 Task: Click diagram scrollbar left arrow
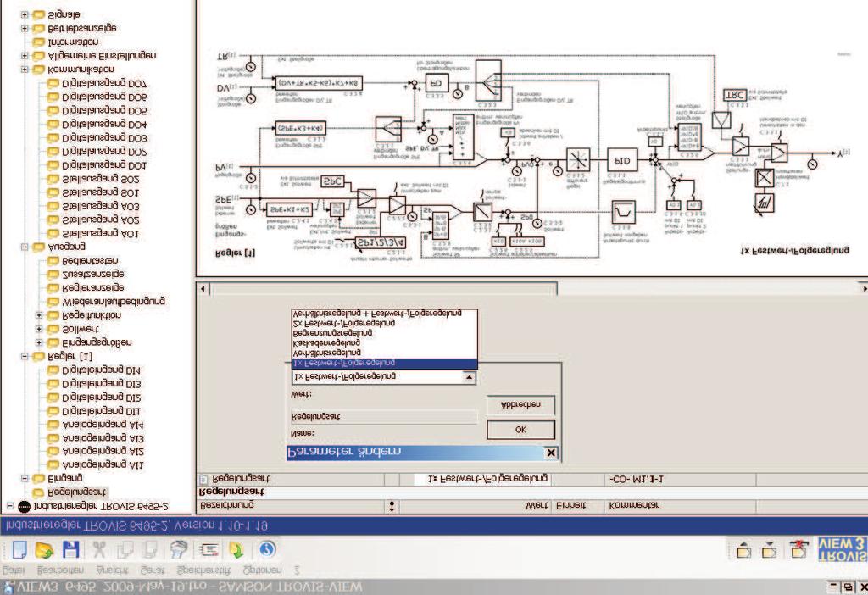click(203, 288)
